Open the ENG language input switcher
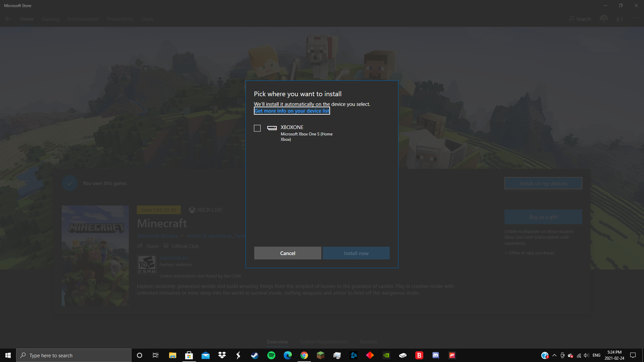This screenshot has width=644, height=362. click(x=596, y=355)
